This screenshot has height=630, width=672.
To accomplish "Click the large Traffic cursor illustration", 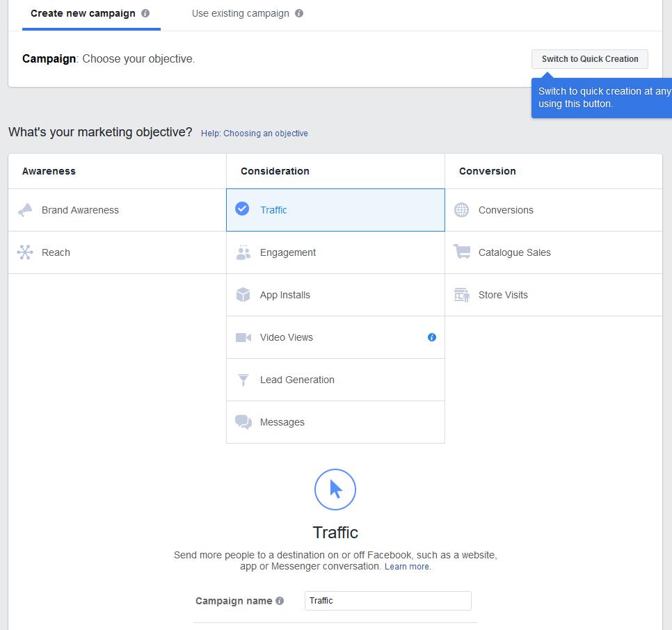I will (335, 490).
